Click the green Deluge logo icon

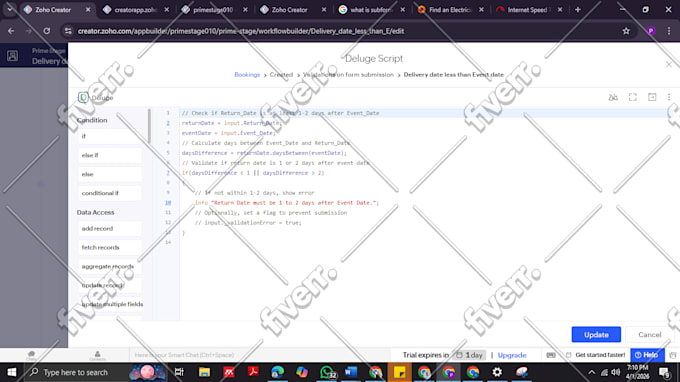tap(83, 97)
